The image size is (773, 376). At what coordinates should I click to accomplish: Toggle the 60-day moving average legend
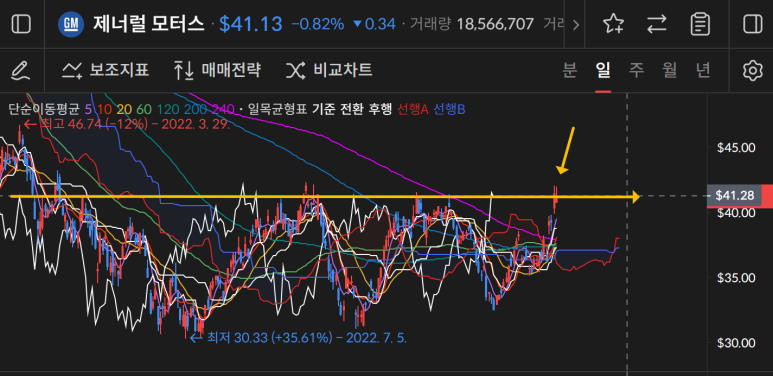pos(143,109)
